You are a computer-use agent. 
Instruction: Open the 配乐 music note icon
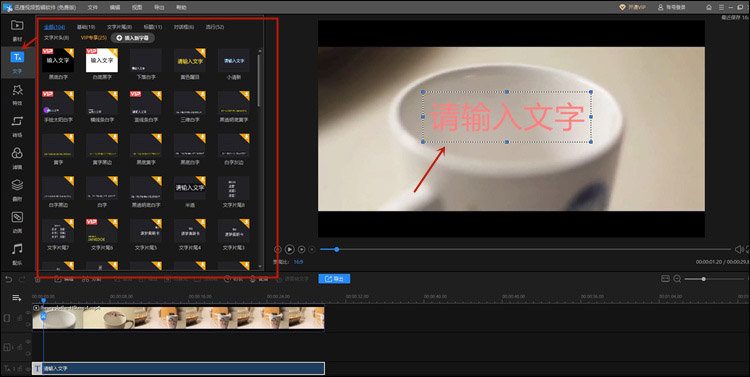(17, 249)
